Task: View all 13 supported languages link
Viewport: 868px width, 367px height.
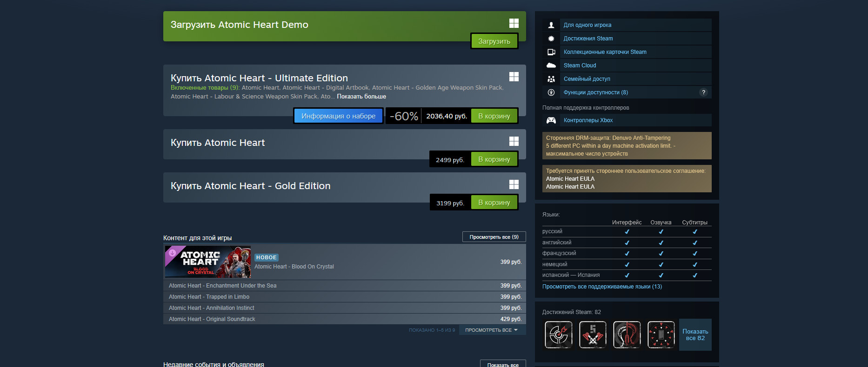Action: [x=602, y=287]
